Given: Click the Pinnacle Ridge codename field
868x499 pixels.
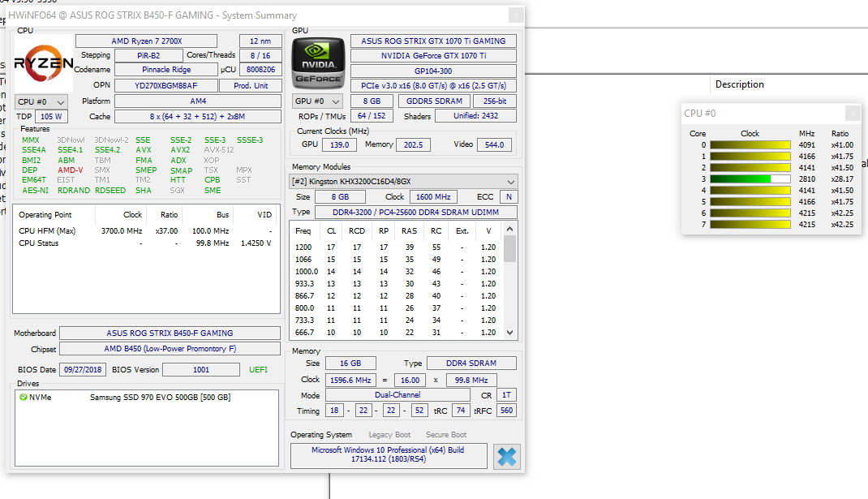Looking at the screenshot, I should coord(166,70).
